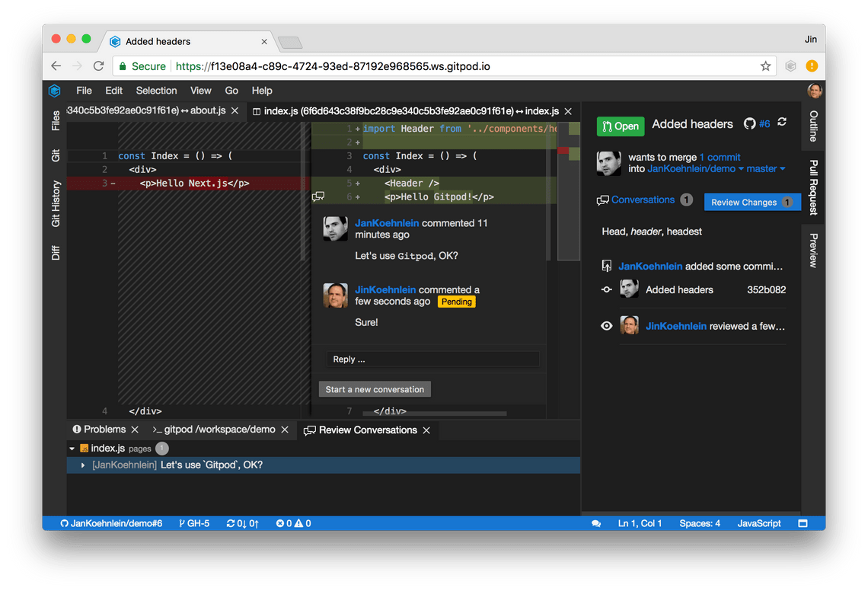The width and height of the screenshot is (868, 591).
Task: Close the Review Conversations tab
Action: 426,430
